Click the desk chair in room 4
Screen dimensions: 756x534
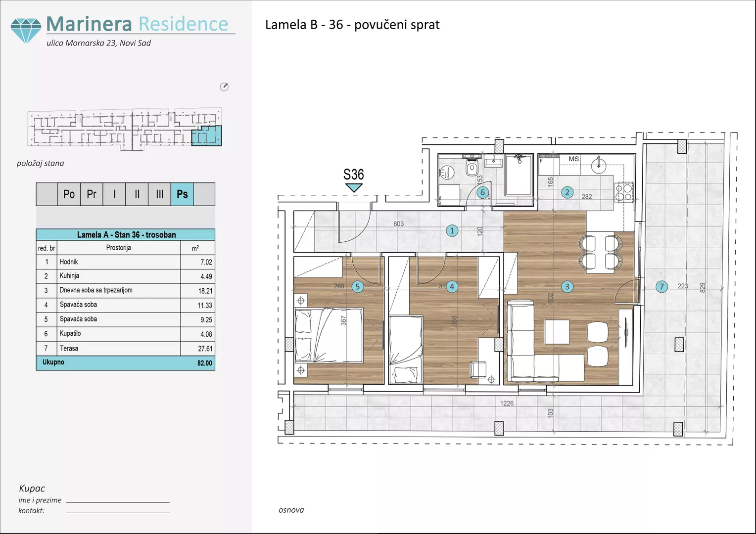tap(477, 369)
